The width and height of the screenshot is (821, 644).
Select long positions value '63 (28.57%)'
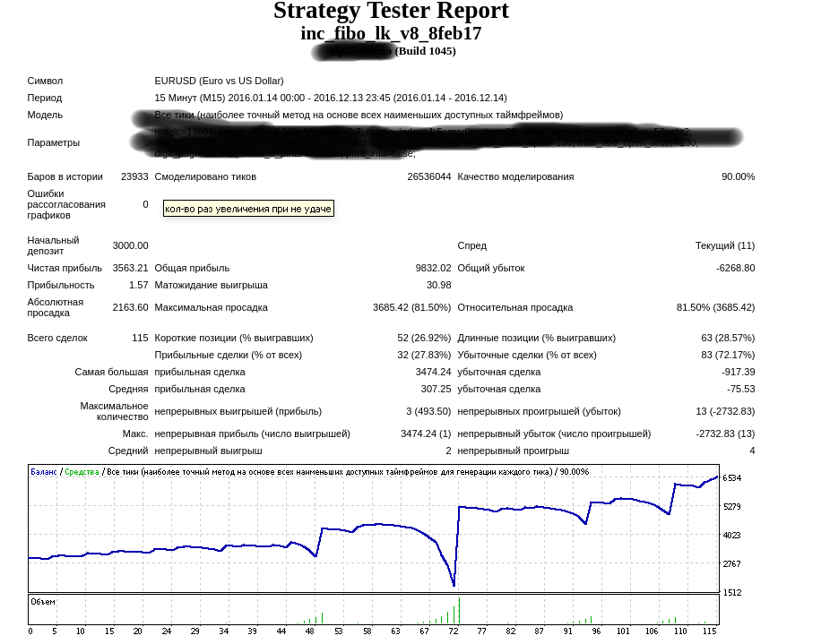[728, 338]
